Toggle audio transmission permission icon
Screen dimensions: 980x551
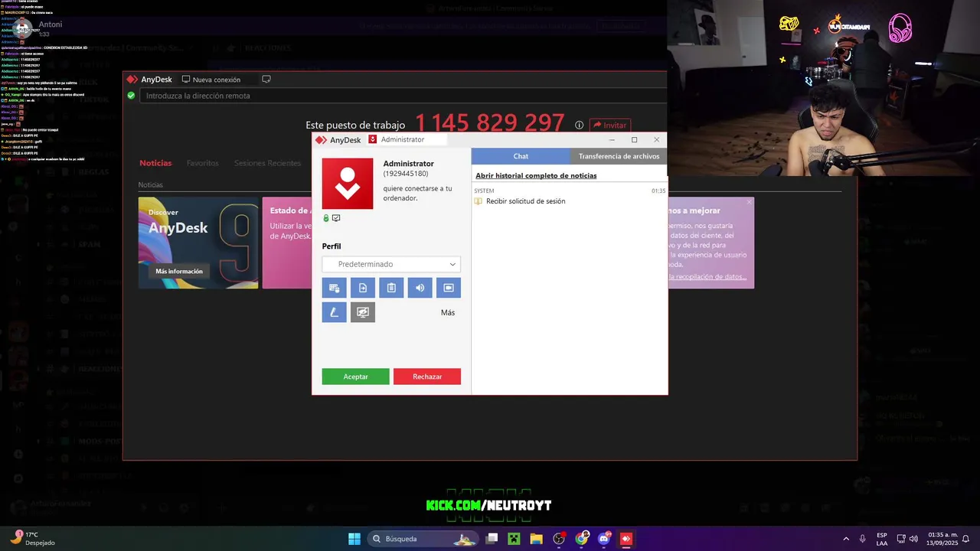coord(420,288)
